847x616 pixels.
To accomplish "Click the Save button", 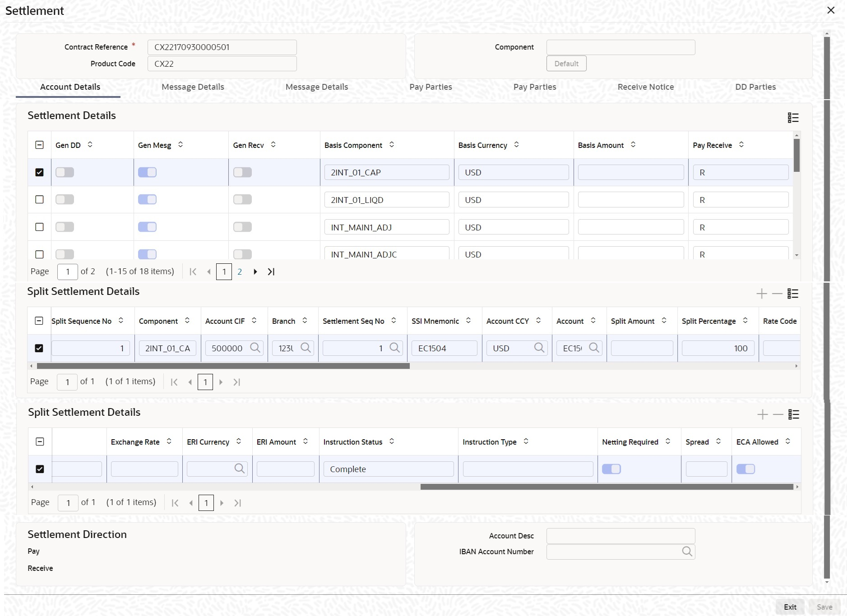I will click(x=824, y=607).
